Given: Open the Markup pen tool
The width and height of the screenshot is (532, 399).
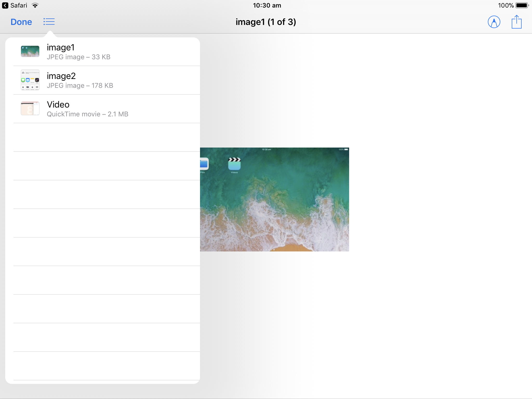Looking at the screenshot, I should click(494, 22).
